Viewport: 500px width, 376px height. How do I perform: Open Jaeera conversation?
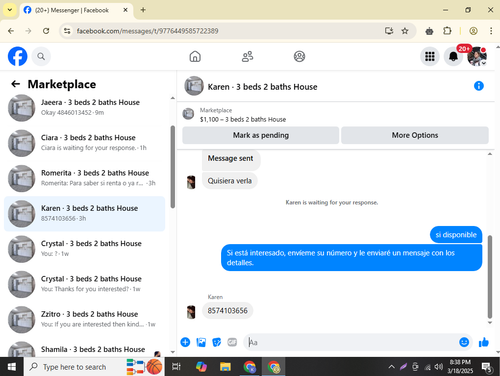[85, 108]
